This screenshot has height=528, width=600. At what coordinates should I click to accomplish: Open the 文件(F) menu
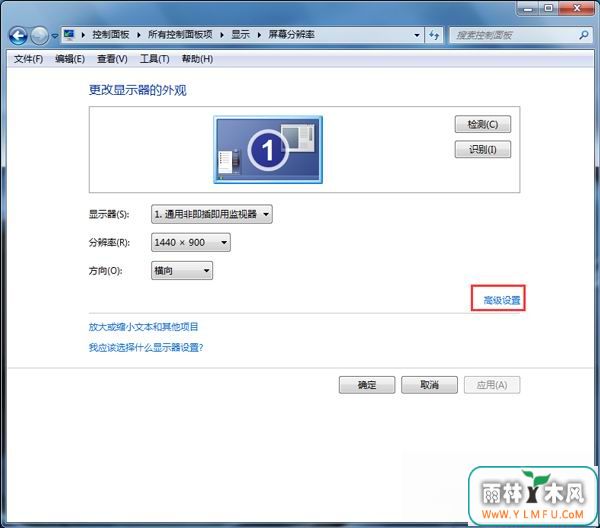tap(28, 59)
